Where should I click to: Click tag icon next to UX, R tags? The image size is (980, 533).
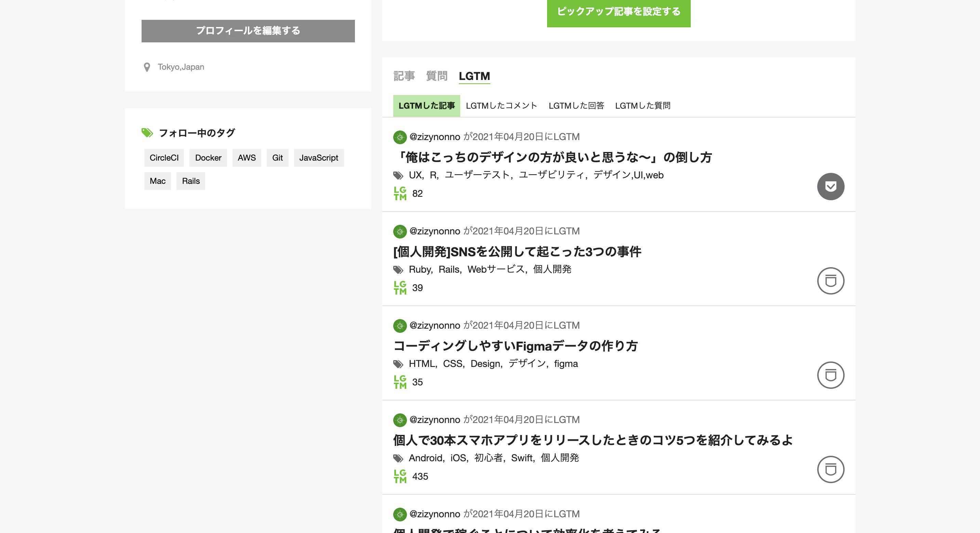tap(398, 175)
